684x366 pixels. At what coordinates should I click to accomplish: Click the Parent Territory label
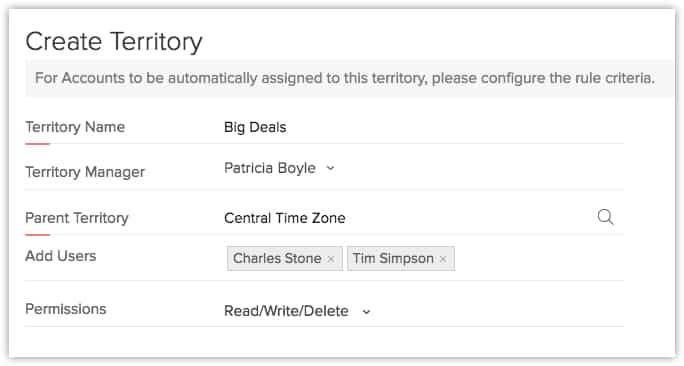click(77, 218)
